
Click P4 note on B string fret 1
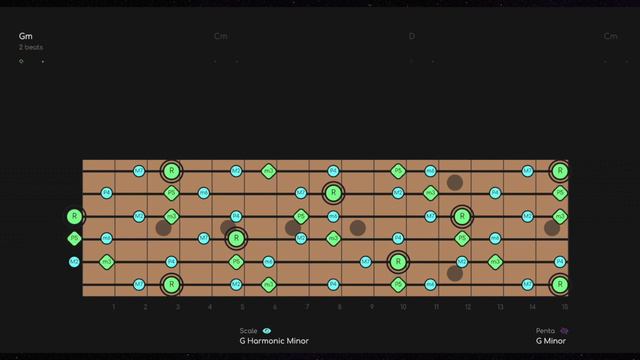pos(107,193)
